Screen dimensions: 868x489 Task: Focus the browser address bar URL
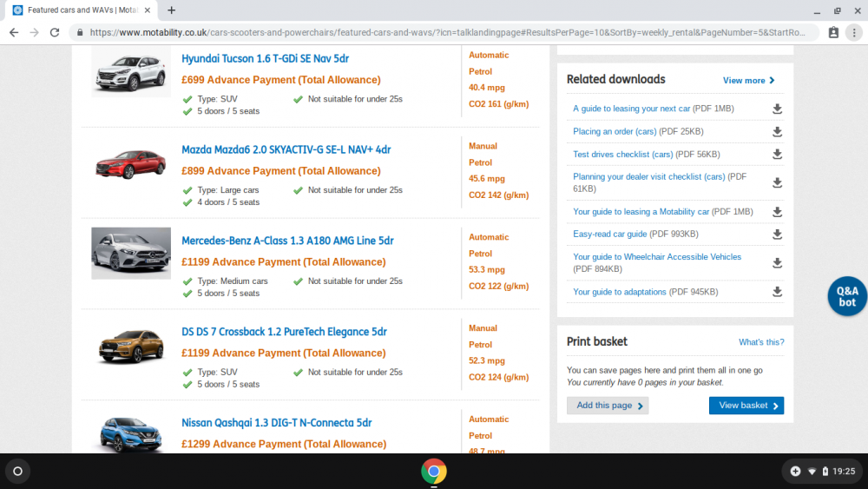point(447,33)
